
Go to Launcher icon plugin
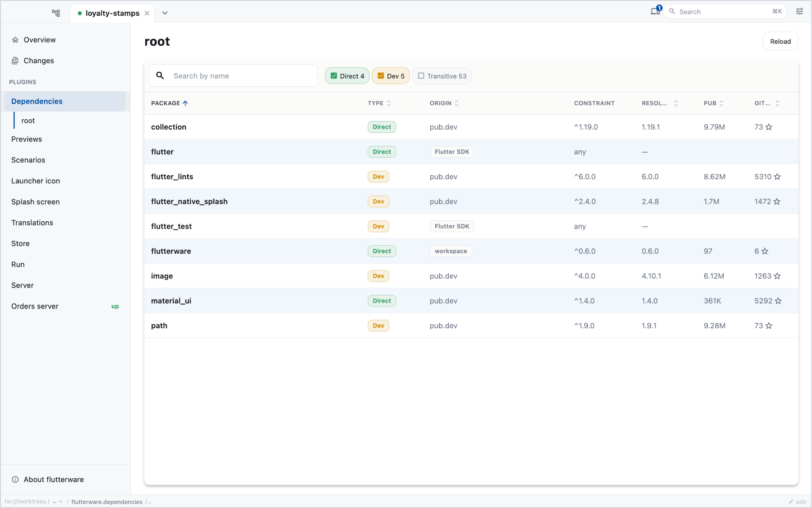pos(65,181)
